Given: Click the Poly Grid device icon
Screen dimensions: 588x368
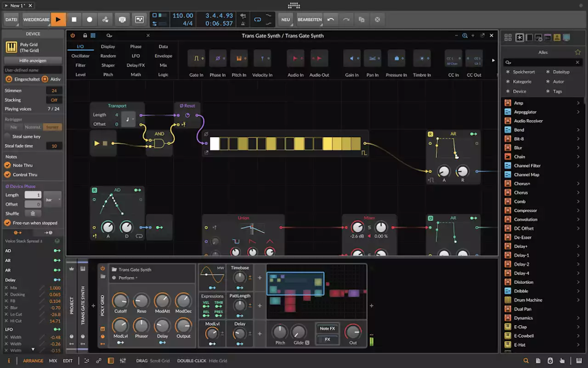Looking at the screenshot, I should (11, 47).
